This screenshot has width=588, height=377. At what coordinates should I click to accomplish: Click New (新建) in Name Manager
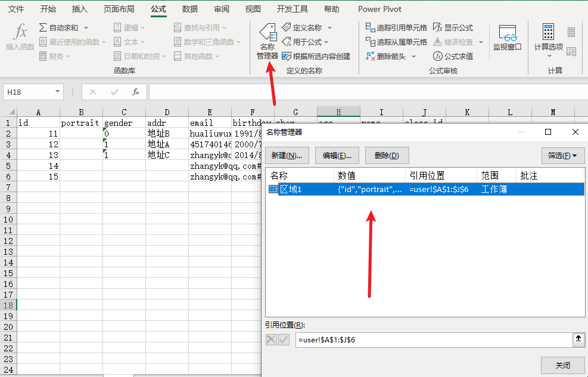tap(287, 156)
